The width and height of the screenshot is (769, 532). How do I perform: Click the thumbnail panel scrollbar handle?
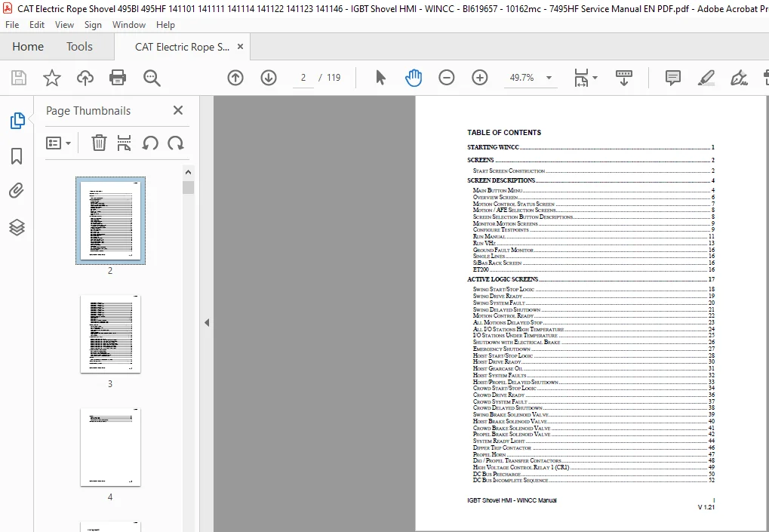(189, 188)
